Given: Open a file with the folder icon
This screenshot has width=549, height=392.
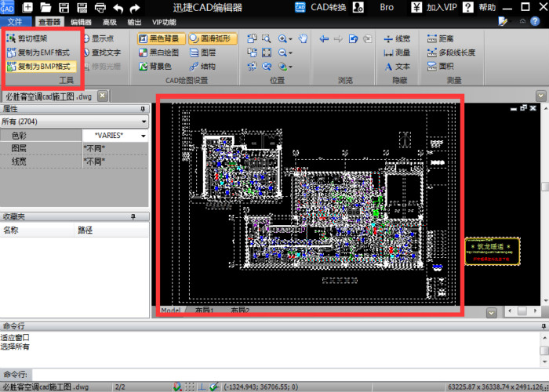Looking at the screenshot, I should (x=45, y=7).
